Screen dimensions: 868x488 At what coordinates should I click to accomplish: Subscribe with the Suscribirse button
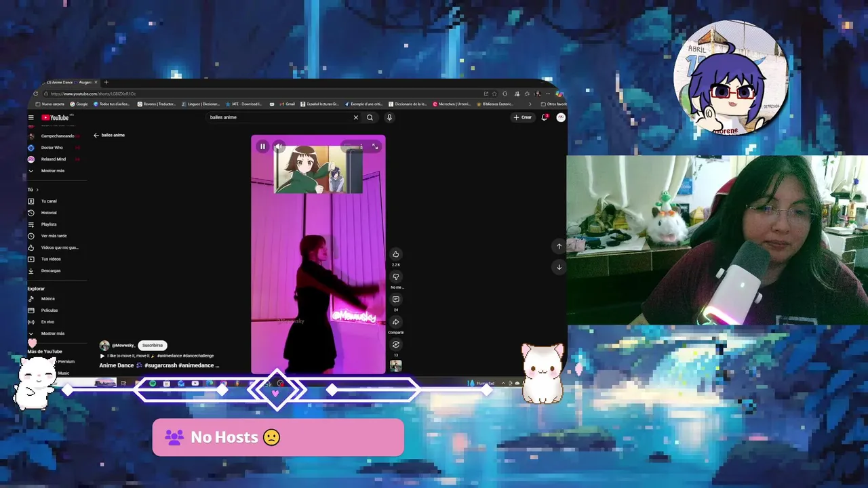pyautogui.click(x=153, y=345)
